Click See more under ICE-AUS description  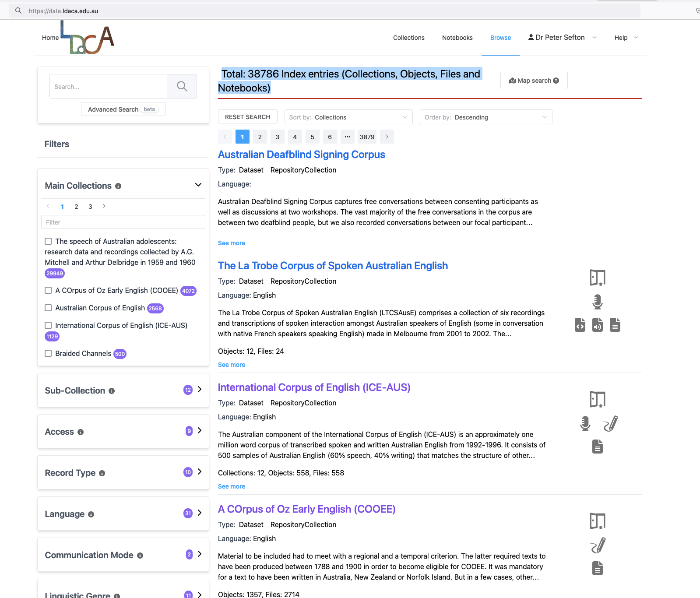tap(232, 486)
